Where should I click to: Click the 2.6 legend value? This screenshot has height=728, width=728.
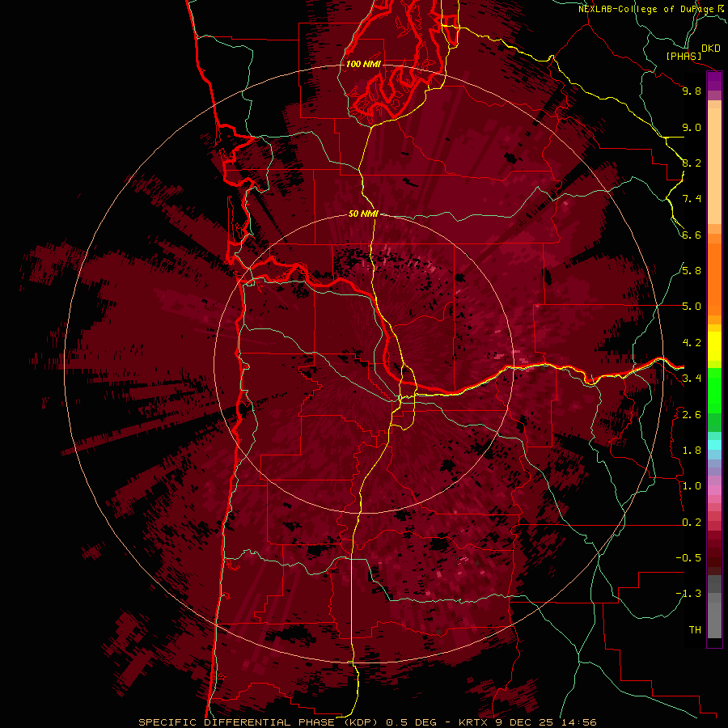point(692,415)
